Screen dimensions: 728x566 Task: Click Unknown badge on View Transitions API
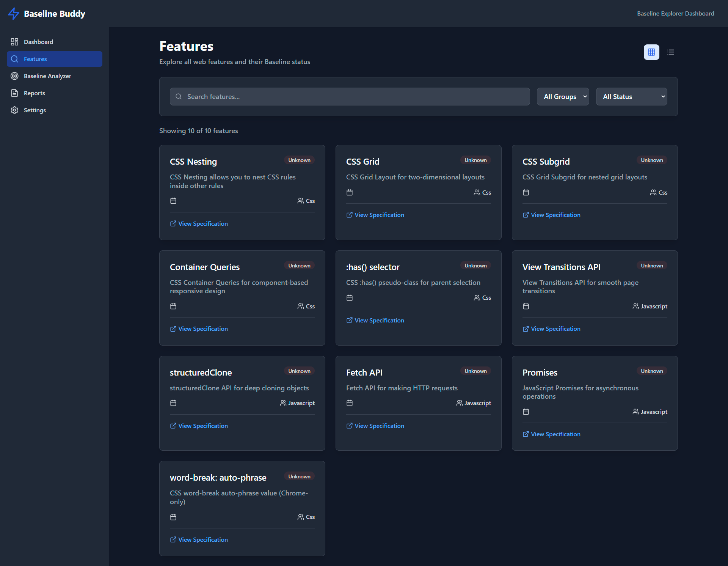[x=651, y=266]
